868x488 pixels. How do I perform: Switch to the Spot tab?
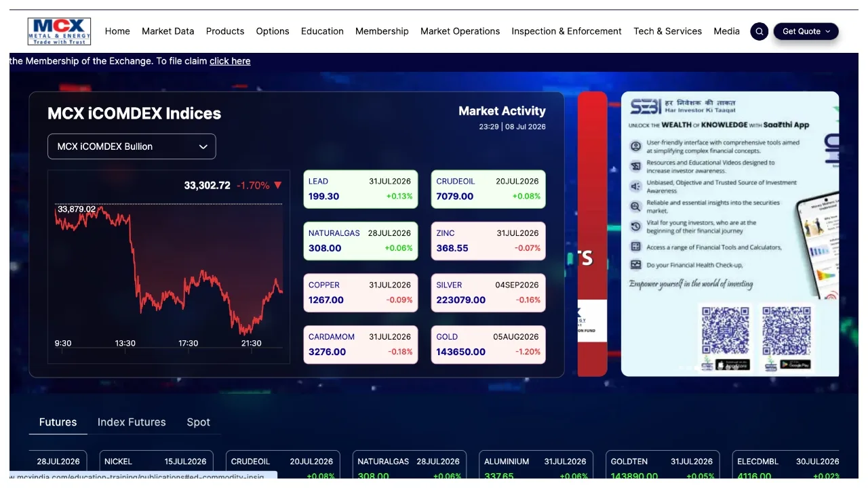pyautogui.click(x=199, y=422)
